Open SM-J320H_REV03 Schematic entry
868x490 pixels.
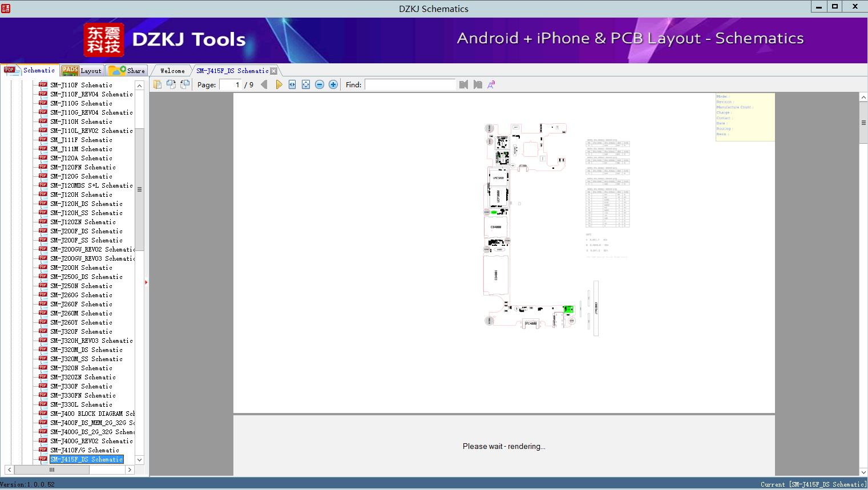click(91, 341)
